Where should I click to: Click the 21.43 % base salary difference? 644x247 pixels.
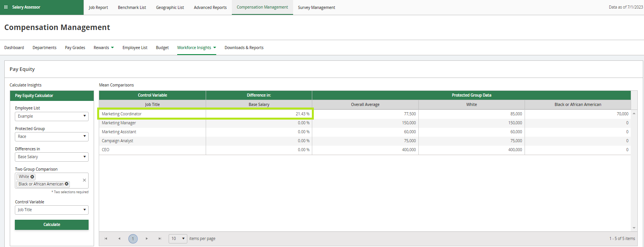point(302,114)
